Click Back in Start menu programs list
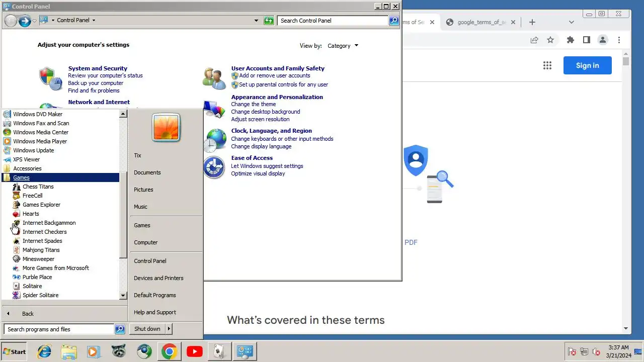 [x=28, y=314]
